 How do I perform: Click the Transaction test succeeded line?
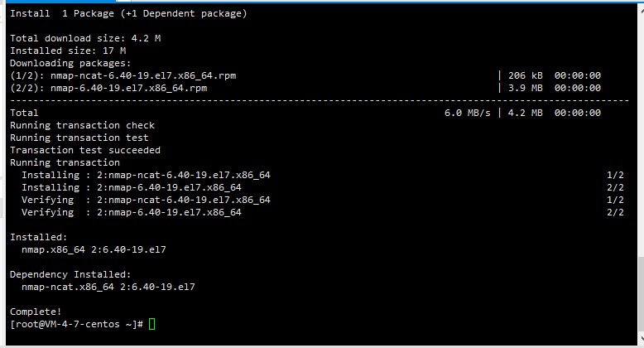[85, 150]
